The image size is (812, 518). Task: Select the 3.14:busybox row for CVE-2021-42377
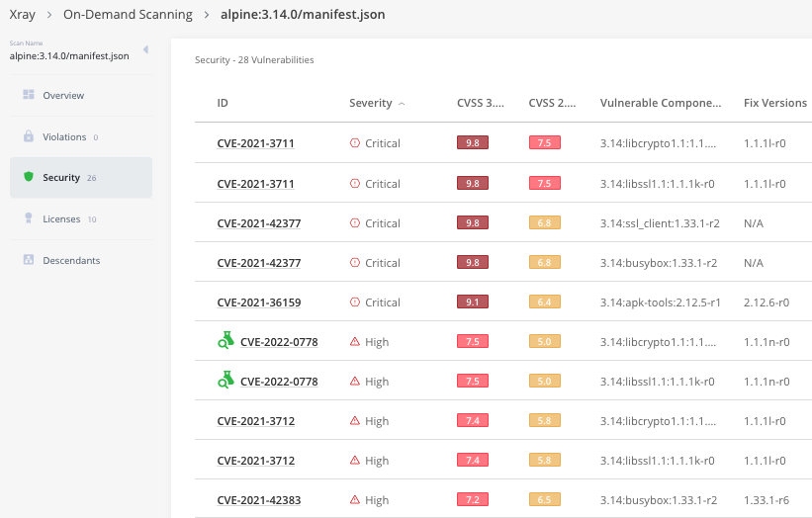pos(658,262)
